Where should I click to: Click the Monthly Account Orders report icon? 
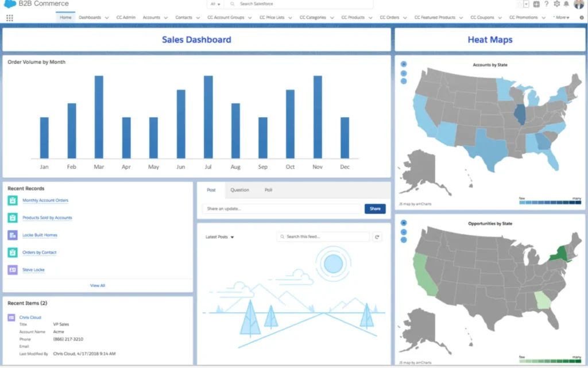click(13, 200)
